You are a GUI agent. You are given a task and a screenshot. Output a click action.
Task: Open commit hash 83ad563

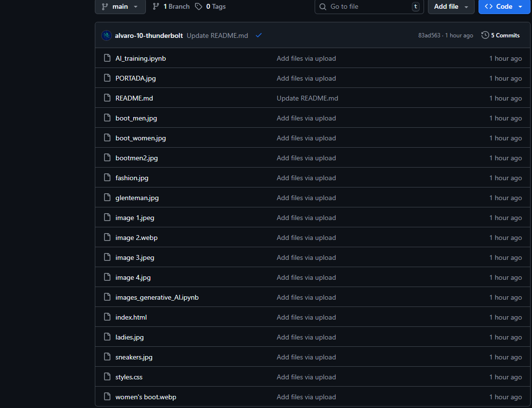pyautogui.click(x=429, y=35)
